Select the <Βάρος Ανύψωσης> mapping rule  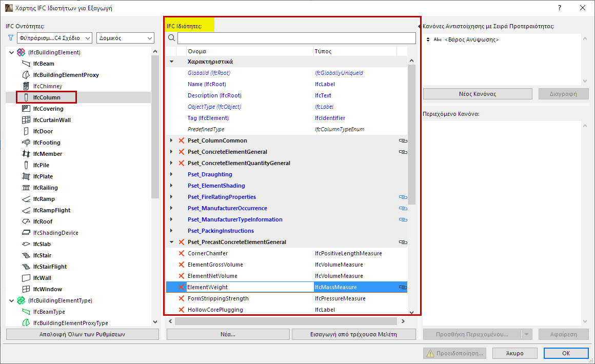(x=471, y=40)
